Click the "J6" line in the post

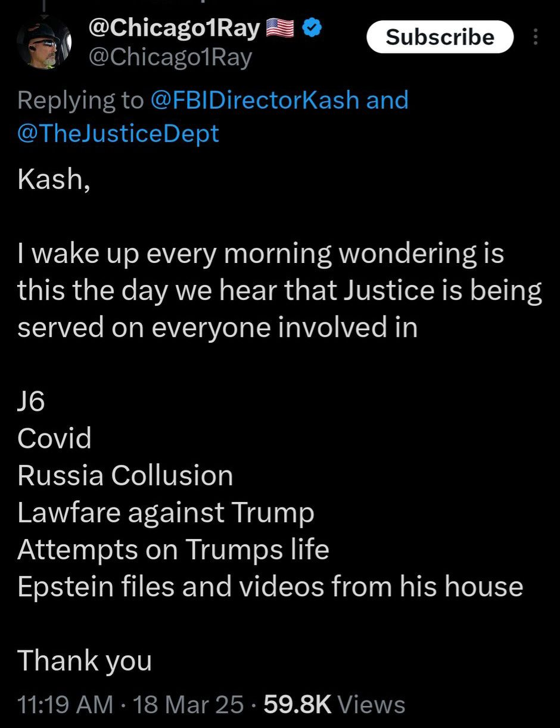coord(31,401)
